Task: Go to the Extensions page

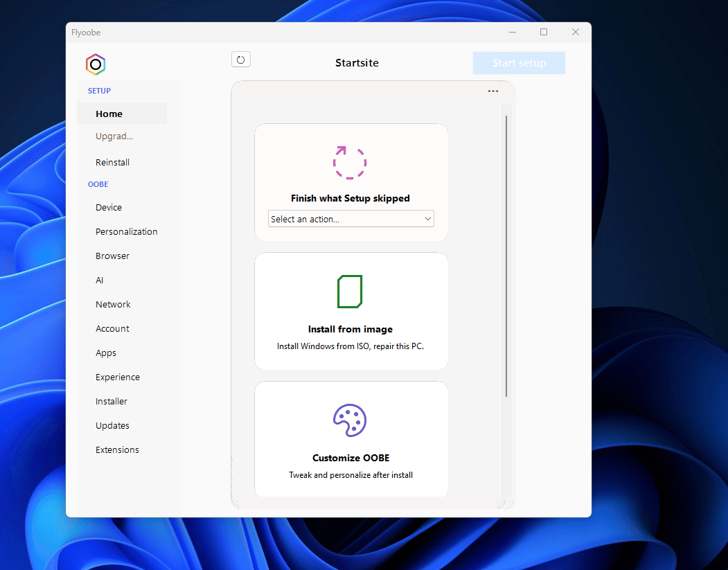Action: coord(118,449)
